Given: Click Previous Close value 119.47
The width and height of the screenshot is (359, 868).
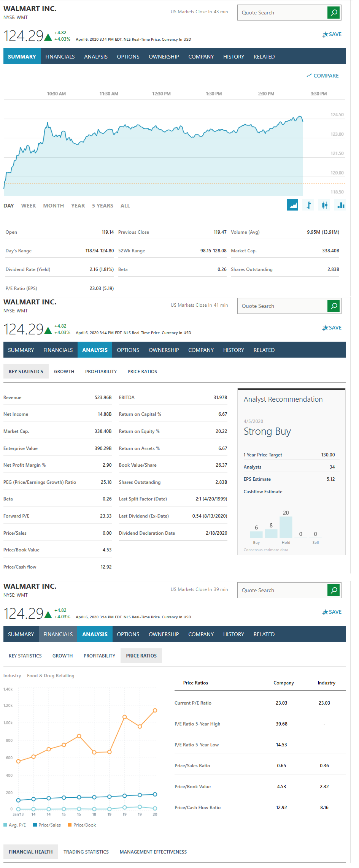Looking at the screenshot, I should click(220, 232).
